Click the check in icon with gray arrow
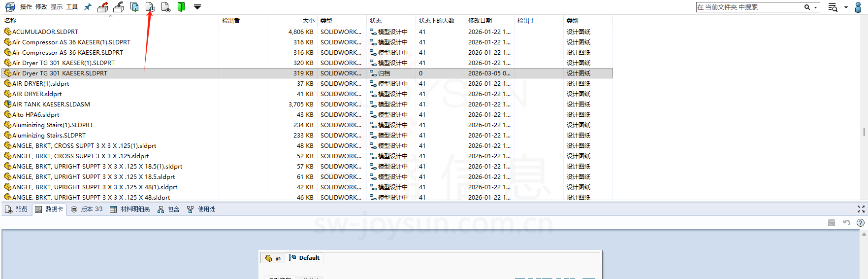This screenshot has width=868, height=279. [118, 7]
